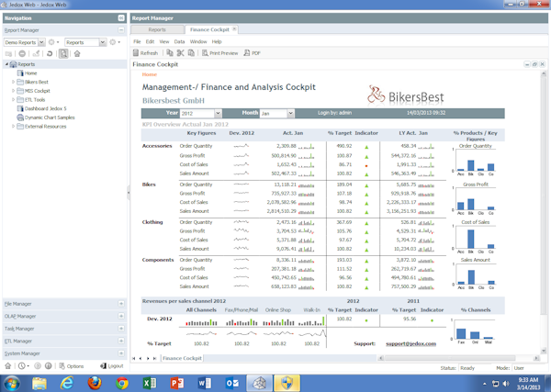Open the Month Jan dropdown
Viewport: 551px width, 392px height.
[290, 113]
